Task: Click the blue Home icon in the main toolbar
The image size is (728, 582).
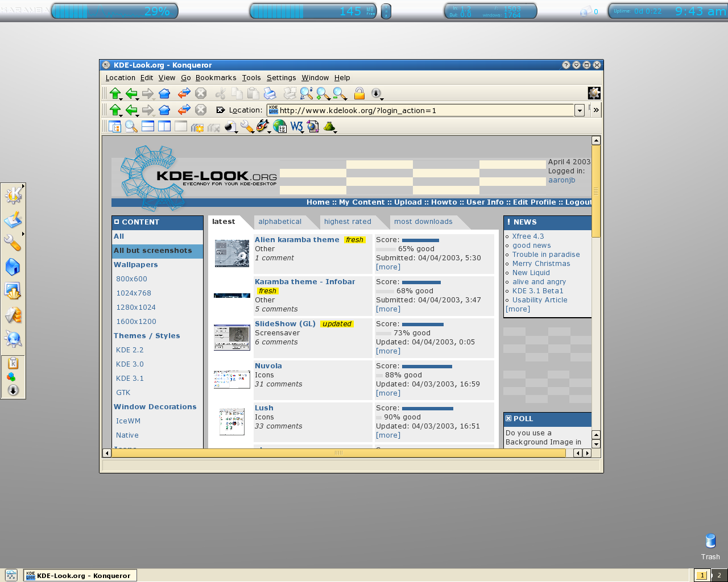Action: [164, 93]
